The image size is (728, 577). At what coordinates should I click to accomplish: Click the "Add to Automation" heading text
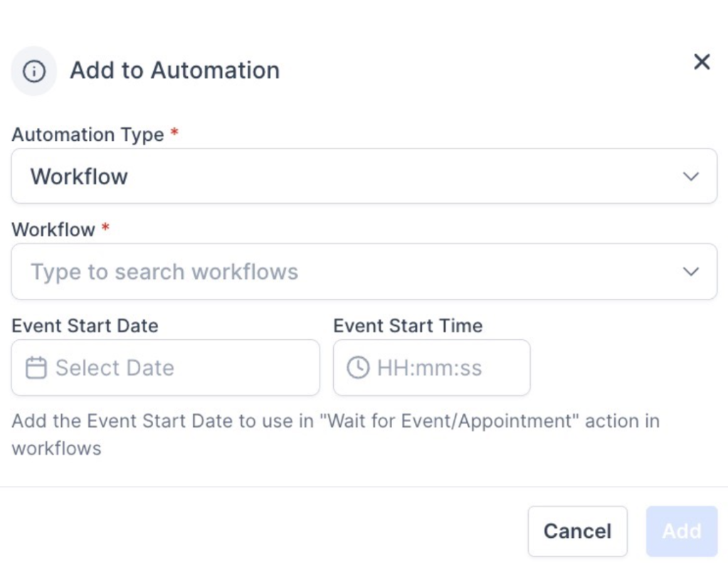coord(174,70)
